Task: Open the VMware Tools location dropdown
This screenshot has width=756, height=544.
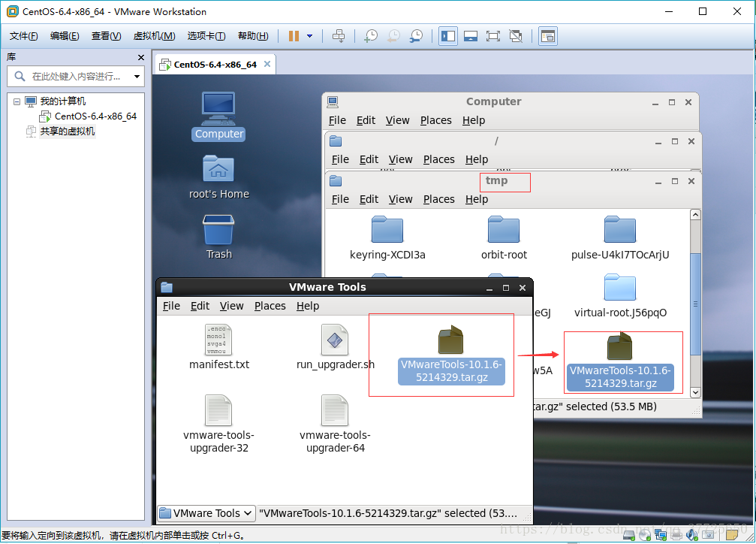Action: coord(206,513)
